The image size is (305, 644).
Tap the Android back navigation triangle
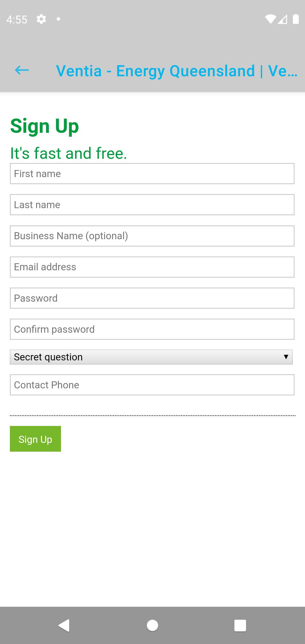click(64, 625)
